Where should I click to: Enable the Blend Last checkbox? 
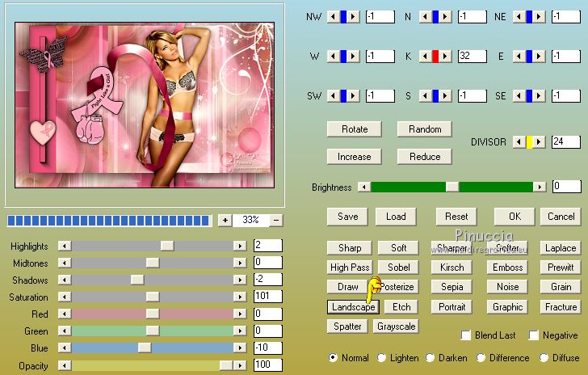tap(466, 335)
